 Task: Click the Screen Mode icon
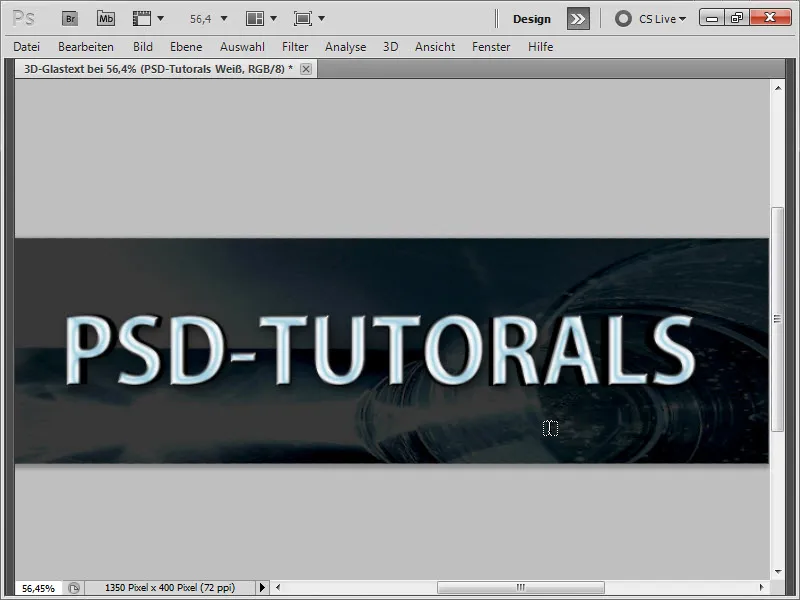tap(303, 18)
